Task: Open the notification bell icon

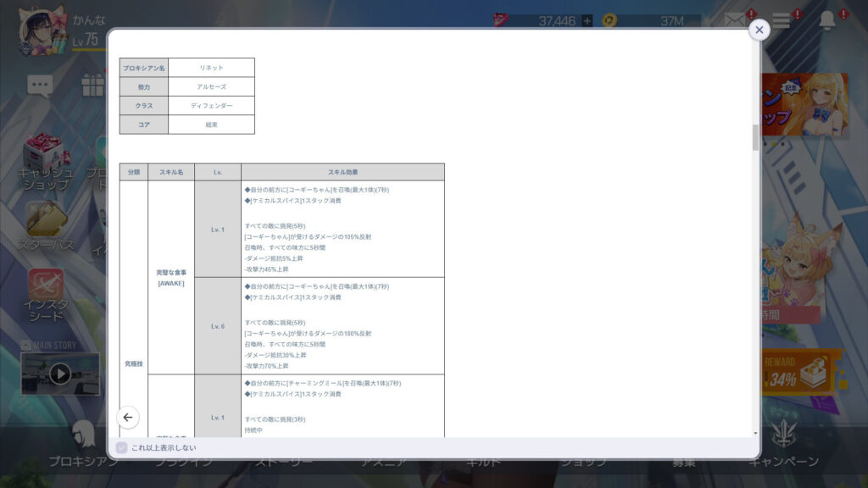Action: pos(827,20)
